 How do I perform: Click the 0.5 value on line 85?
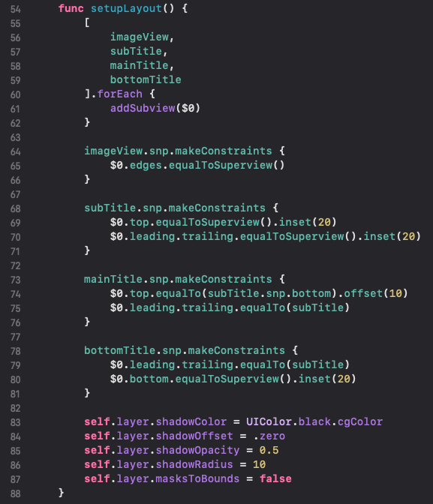tap(269, 450)
